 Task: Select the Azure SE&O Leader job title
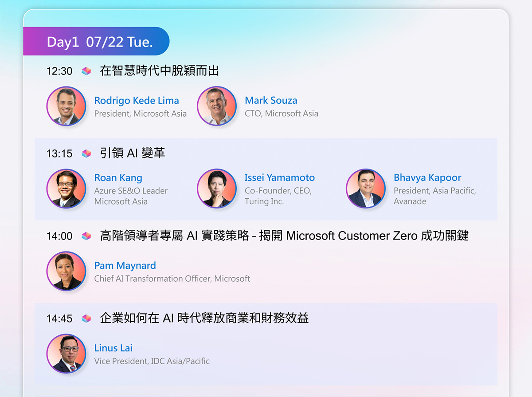[131, 191]
